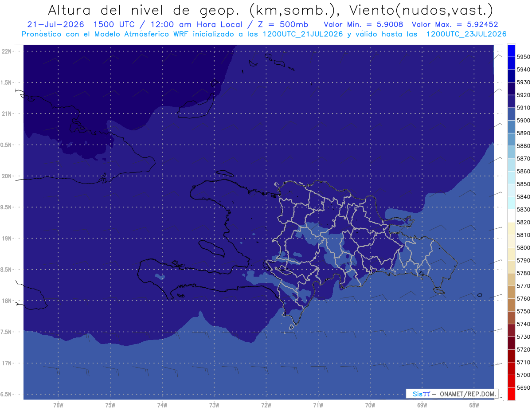
Task: Click the 18N latitude label
Action: (8, 301)
